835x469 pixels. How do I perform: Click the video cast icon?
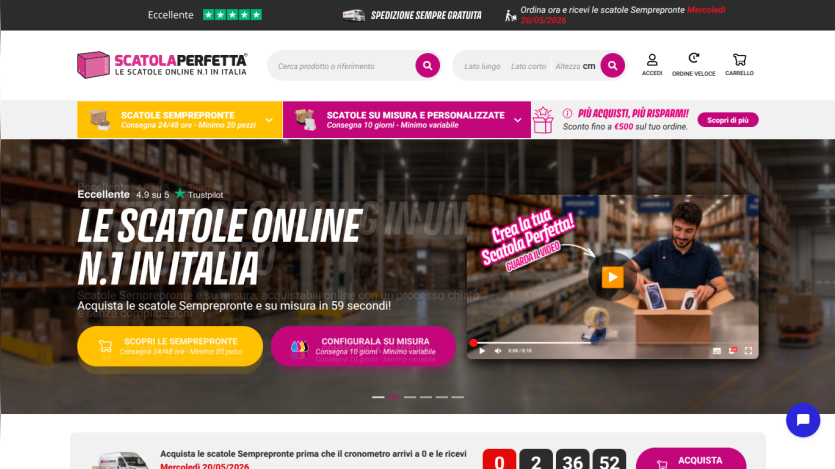tap(733, 351)
